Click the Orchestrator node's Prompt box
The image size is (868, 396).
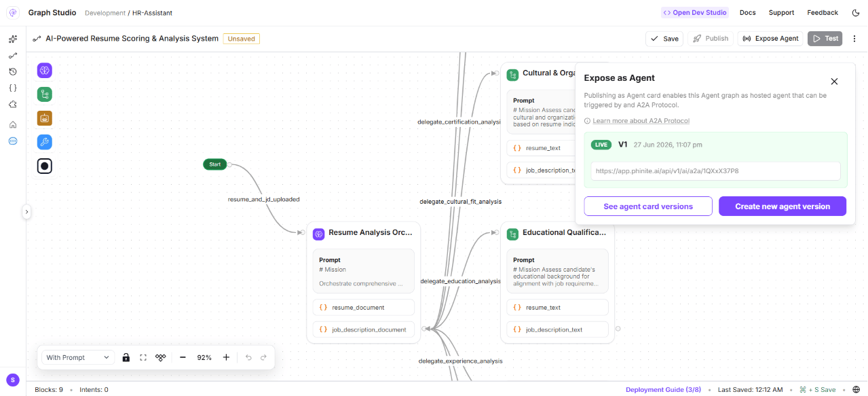(363, 271)
